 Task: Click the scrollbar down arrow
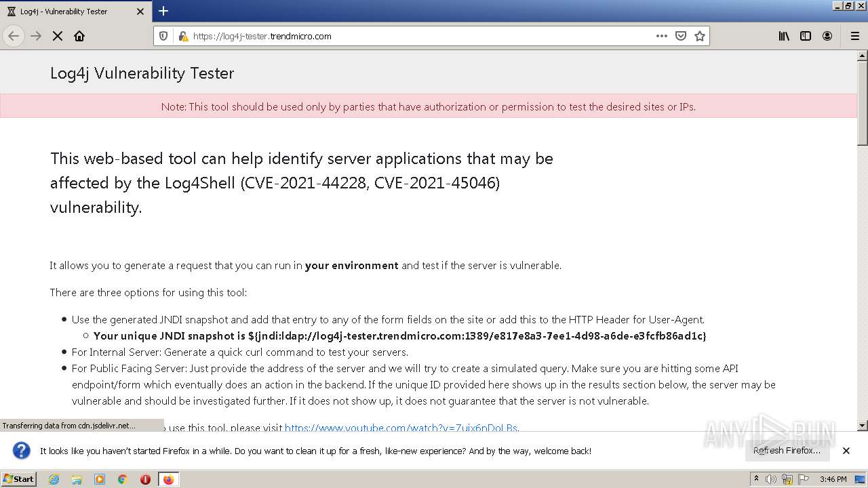[863, 426]
